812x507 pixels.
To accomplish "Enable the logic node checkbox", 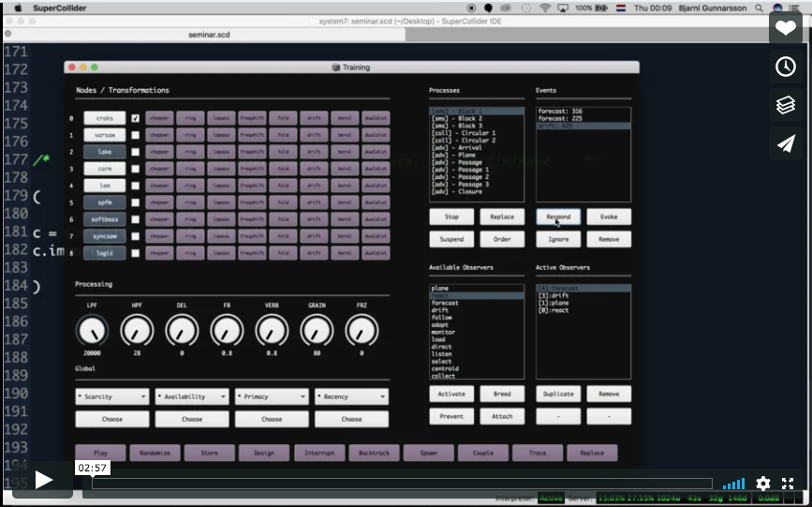I will point(135,253).
